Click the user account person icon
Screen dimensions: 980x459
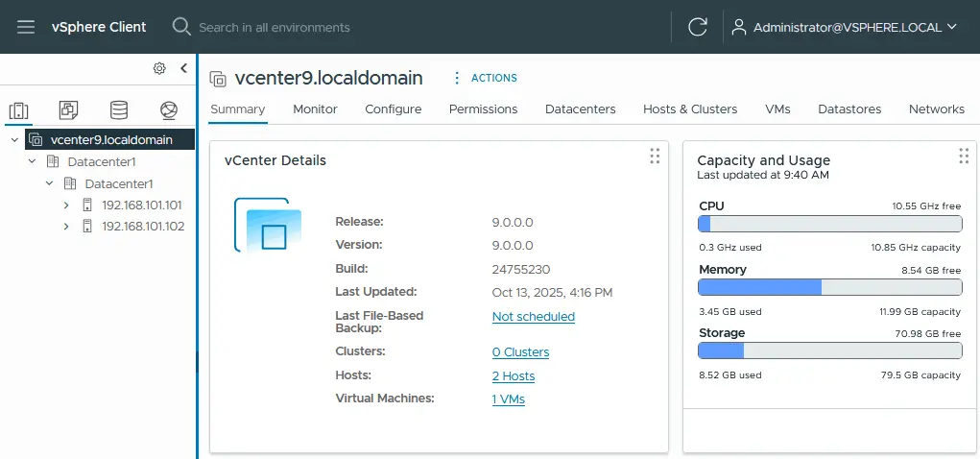[739, 27]
